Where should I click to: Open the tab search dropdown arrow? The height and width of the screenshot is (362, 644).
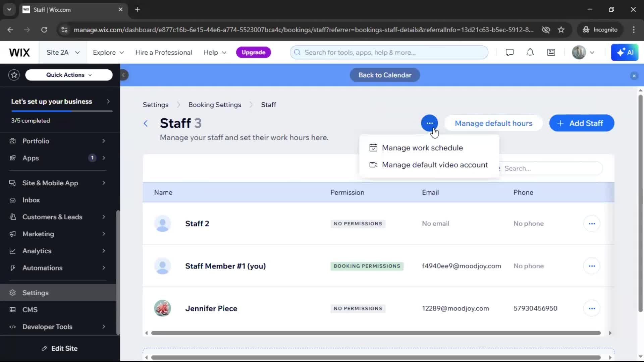click(9, 9)
